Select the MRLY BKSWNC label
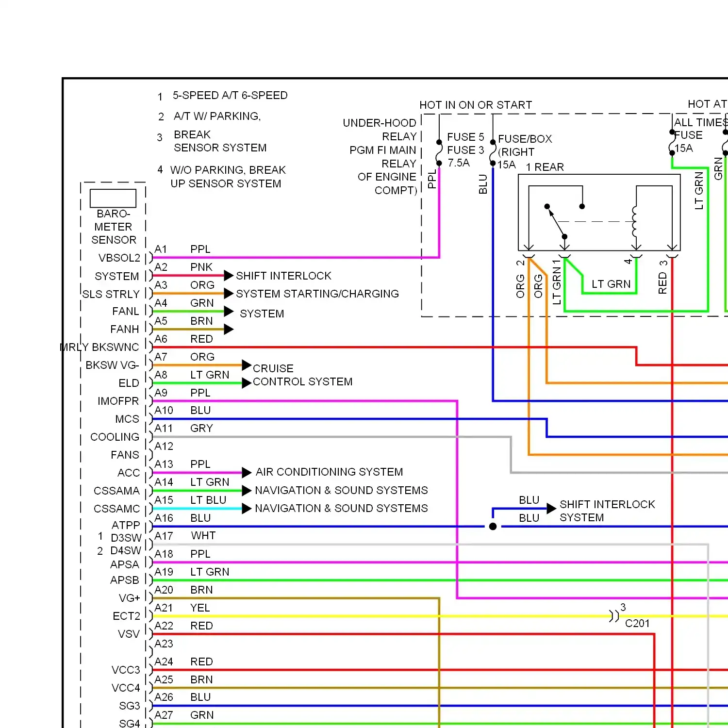 click(x=99, y=347)
